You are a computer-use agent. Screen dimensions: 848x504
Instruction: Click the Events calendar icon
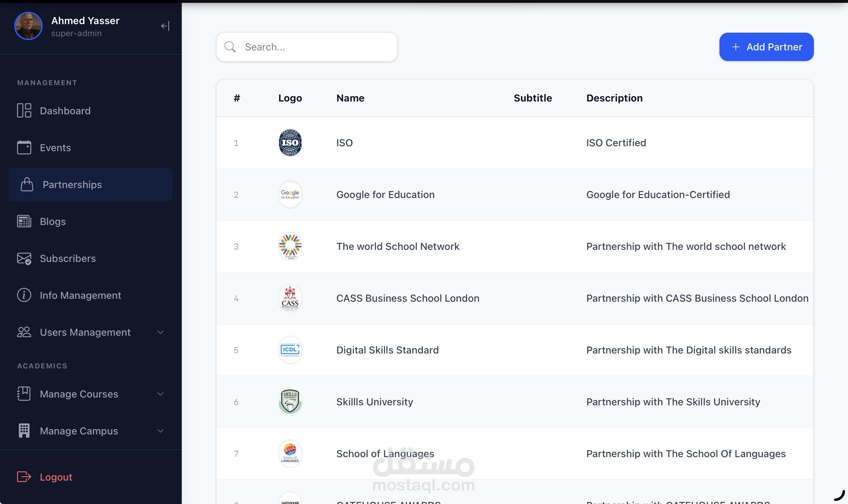coord(24,148)
